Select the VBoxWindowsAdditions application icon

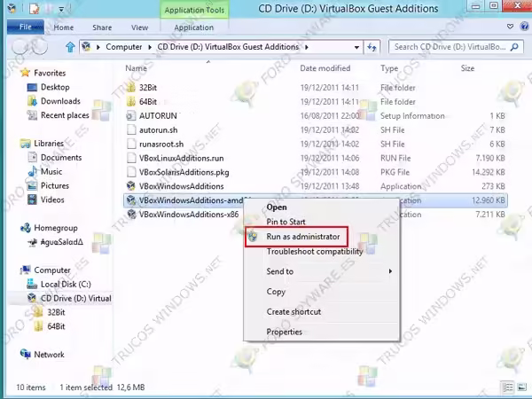[x=131, y=186]
